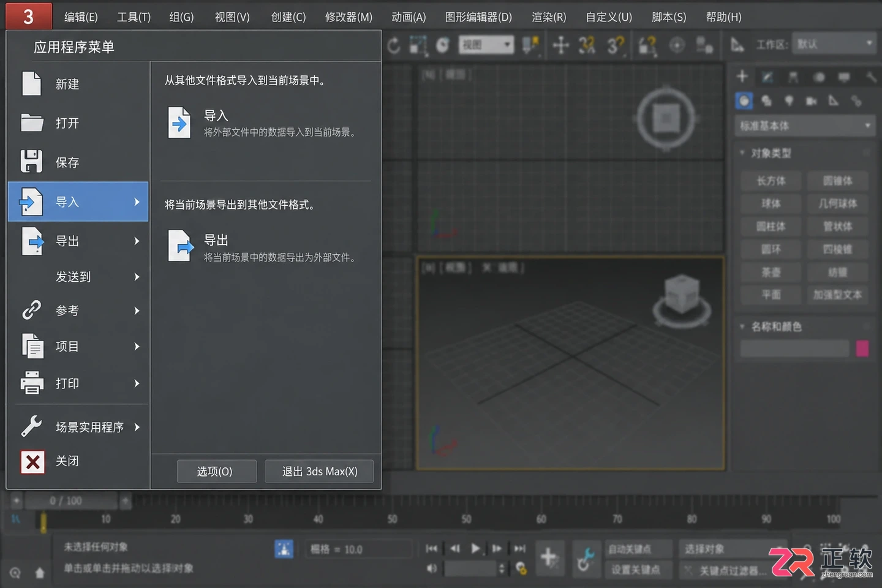The image size is (882, 588).
Task: Choose 关闭 with the red X icon
Action: point(78,461)
